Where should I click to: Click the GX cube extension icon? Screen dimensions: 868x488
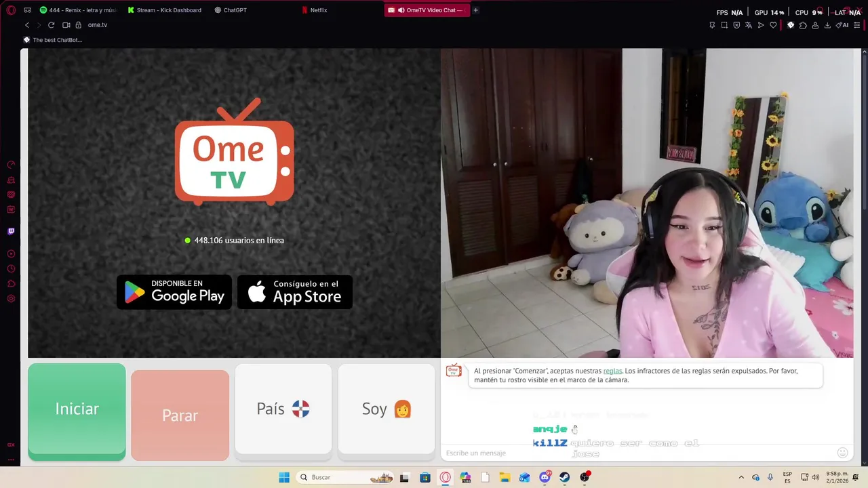pos(791,25)
